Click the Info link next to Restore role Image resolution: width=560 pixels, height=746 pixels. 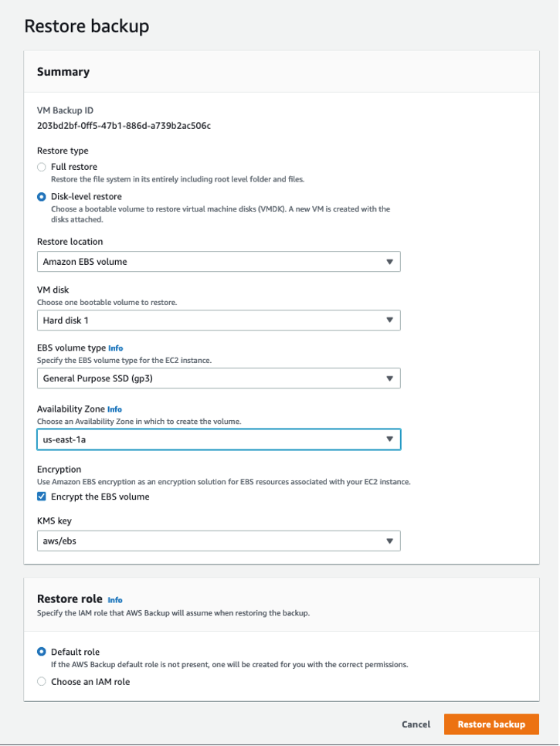coord(114,600)
